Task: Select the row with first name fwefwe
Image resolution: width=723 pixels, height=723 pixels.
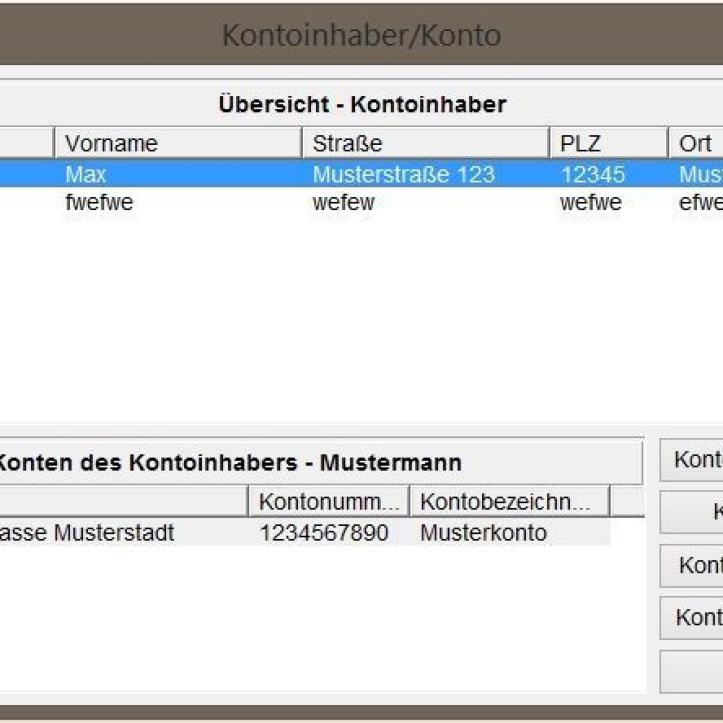Action: point(99,203)
